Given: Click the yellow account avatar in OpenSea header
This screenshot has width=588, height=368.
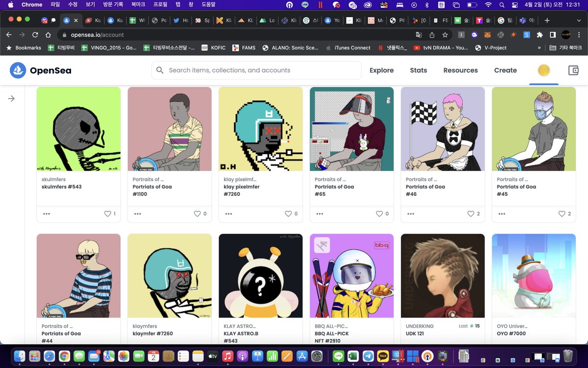Looking at the screenshot, I should (x=543, y=70).
